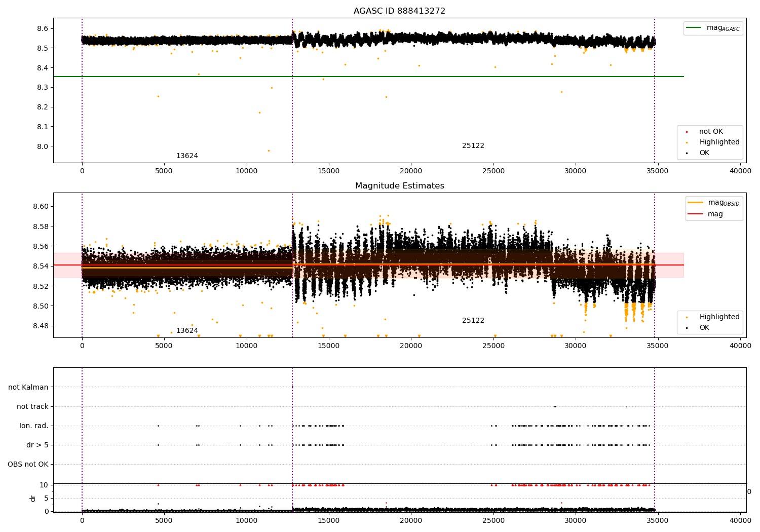Click the title "AGASC ID 888413272"
The width and height of the screenshot is (760, 532).
tap(399, 11)
